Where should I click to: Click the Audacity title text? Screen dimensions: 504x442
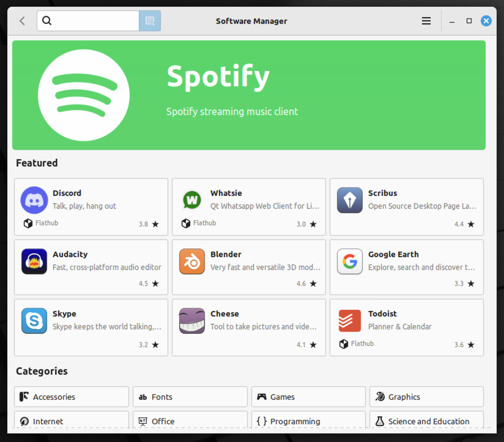(x=70, y=254)
